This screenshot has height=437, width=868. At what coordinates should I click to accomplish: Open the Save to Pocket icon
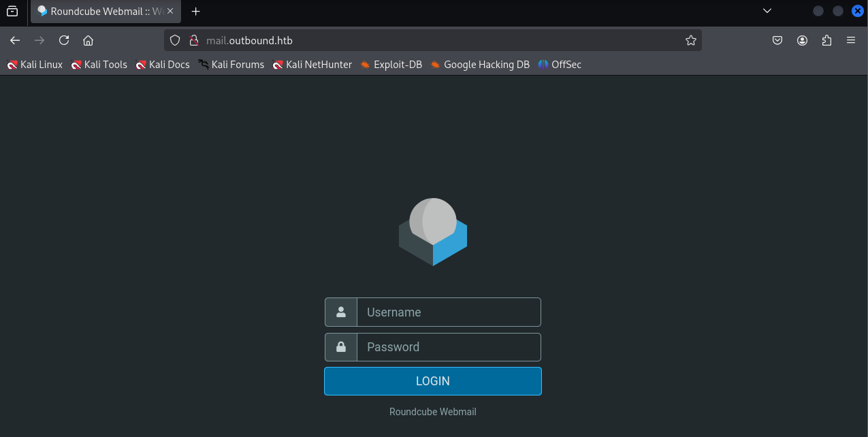(x=777, y=40)
